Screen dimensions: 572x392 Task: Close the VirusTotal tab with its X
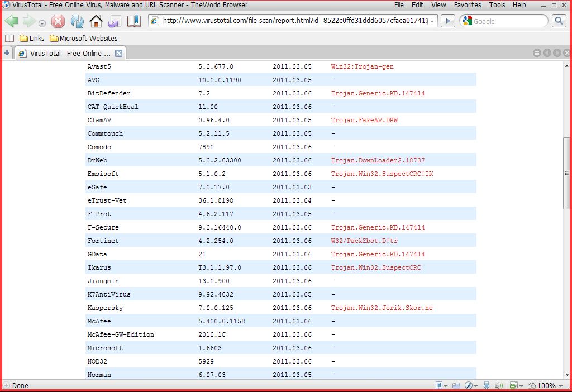click(118, 53)
